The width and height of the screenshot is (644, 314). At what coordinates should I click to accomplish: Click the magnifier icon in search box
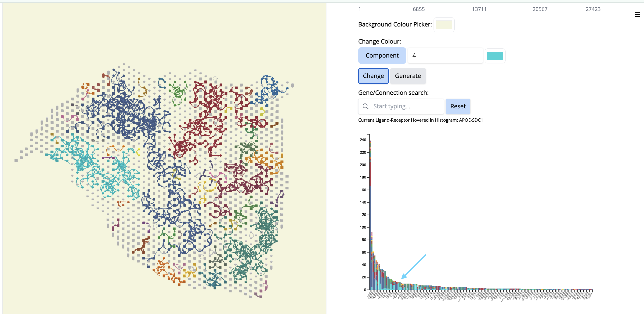(x=365, y=106)
